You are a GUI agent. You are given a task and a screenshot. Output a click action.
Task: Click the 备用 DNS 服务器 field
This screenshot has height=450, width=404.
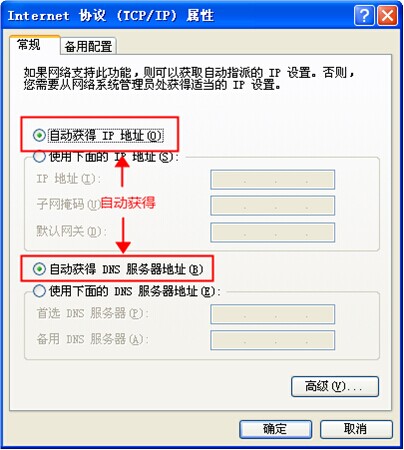tap(272, 340)
